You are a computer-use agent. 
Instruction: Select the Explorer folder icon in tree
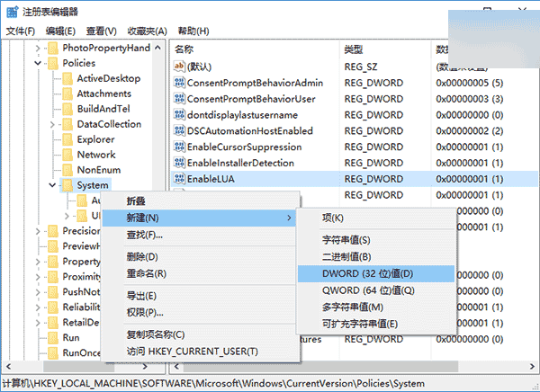(67, 139)
